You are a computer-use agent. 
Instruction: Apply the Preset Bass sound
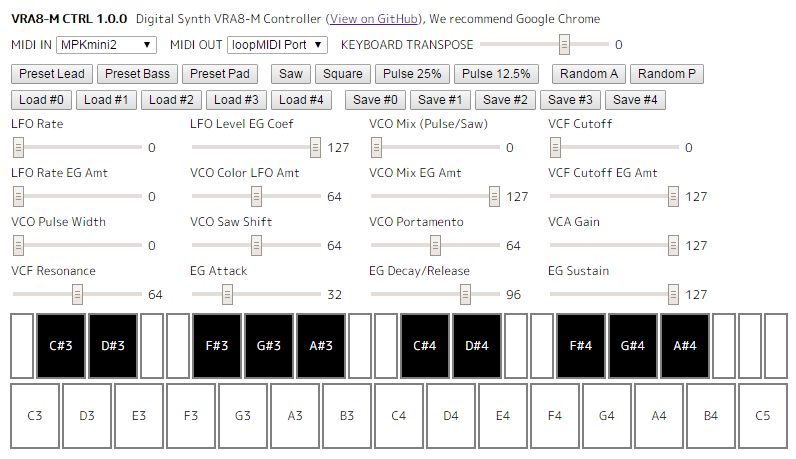click(x=137, y=74)
